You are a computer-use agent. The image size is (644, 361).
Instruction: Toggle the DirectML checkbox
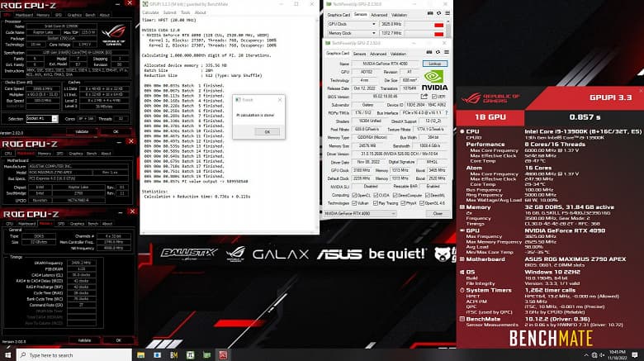[x=429, y=195]
